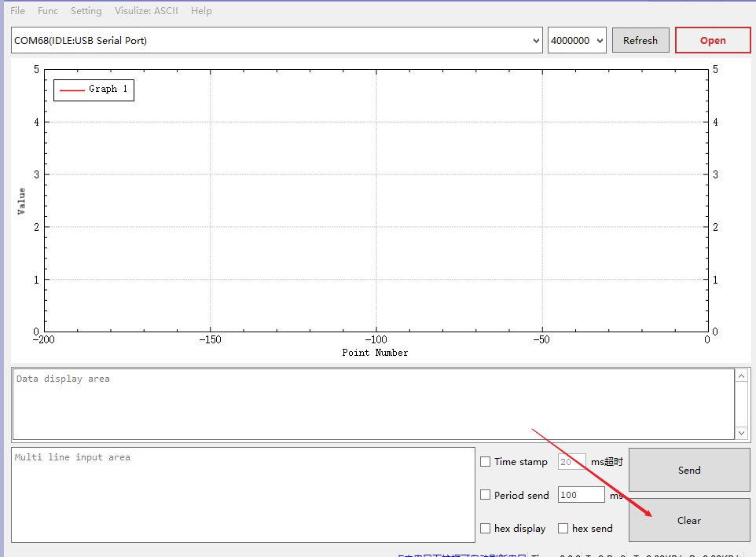
Task: Open the Setting menu
Action: point(86,10)
